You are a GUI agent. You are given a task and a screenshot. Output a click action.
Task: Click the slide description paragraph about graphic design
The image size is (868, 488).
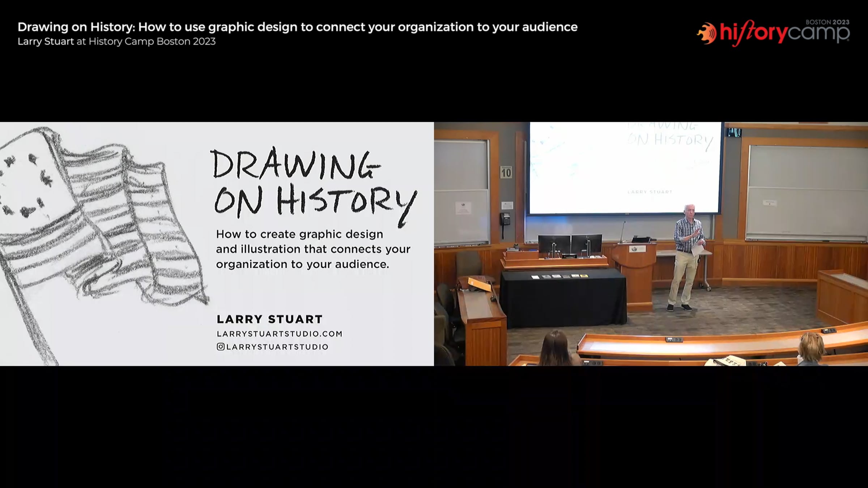[313, 249]
